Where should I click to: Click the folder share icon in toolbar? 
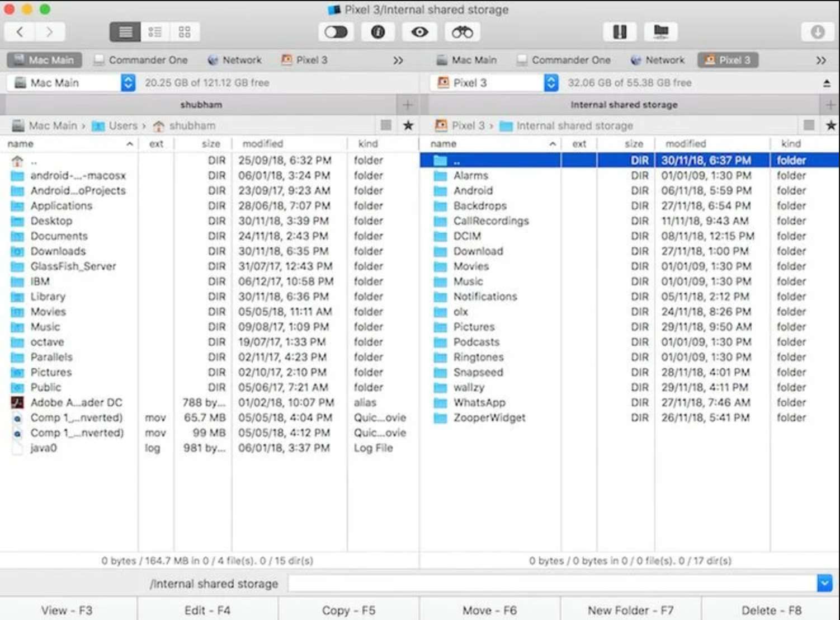661,32
